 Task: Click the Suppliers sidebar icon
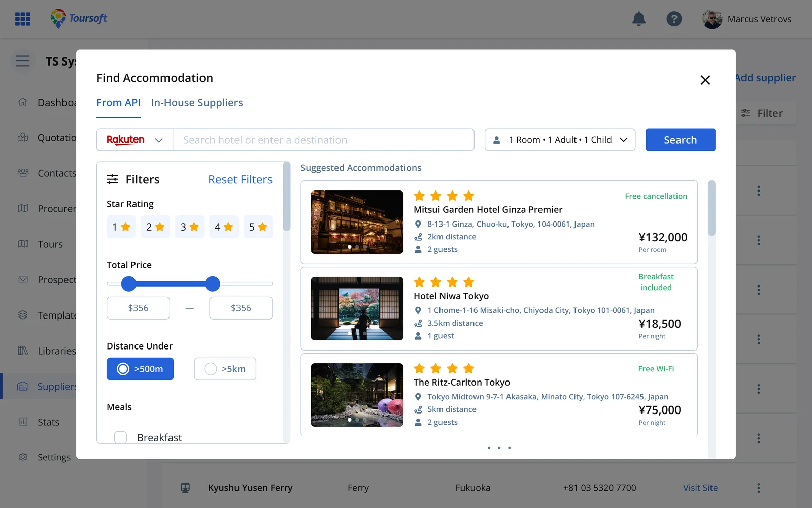[23, 386]
